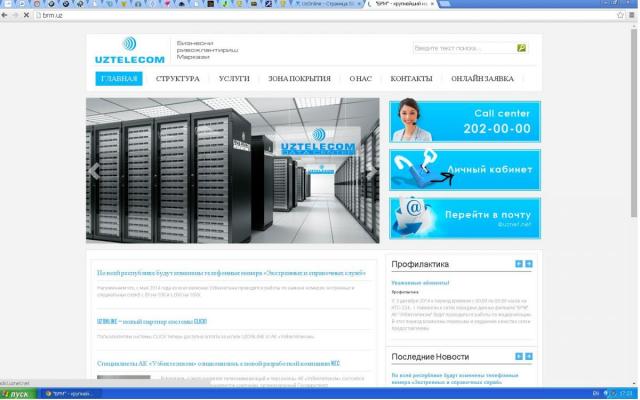Viewport: 640px width, 400px height.
Task: Open the Windows Пуск start button
Action: click(x=17, y=394)
